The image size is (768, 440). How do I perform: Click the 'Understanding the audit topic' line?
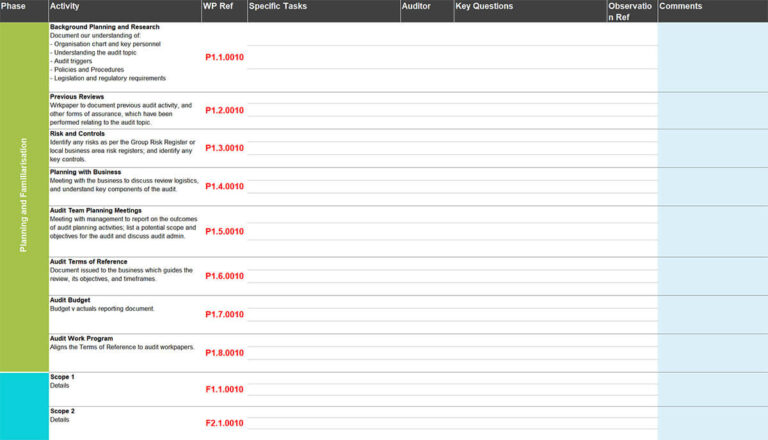point(93,52)
